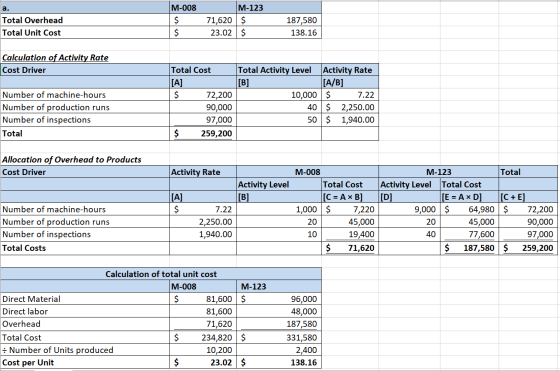This screenshot has height=371, width=560.
Task: Select the M-123 inspections activity level 40
Action: (410, 234)
